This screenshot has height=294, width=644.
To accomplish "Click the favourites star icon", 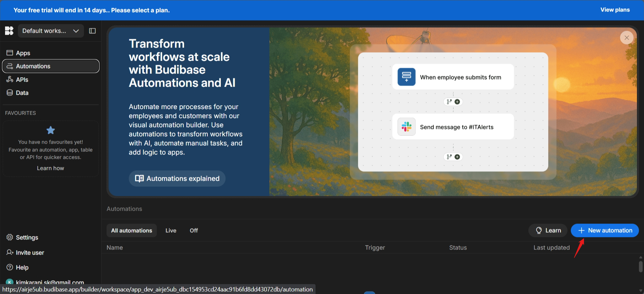I will [x=51, y=130].
